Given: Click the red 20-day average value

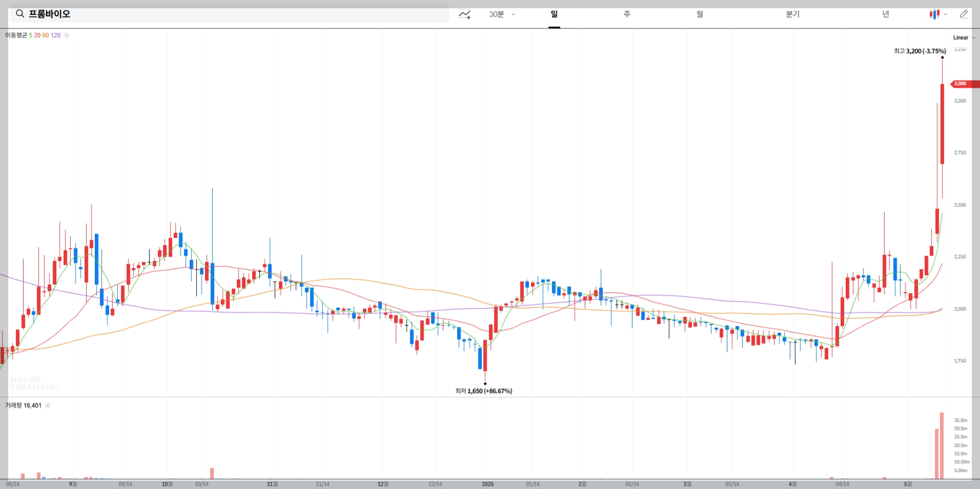Looking at the screenshot, I should tap(37, 35).
